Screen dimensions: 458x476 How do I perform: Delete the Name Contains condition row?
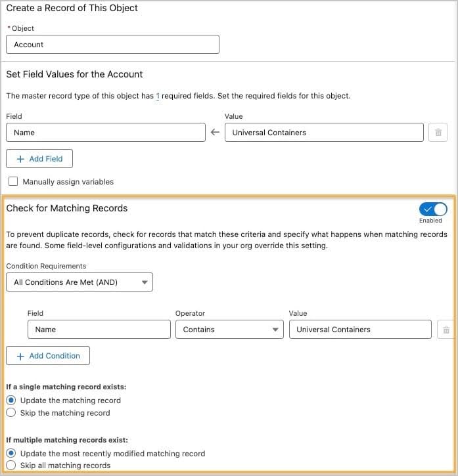pos(446,330)
